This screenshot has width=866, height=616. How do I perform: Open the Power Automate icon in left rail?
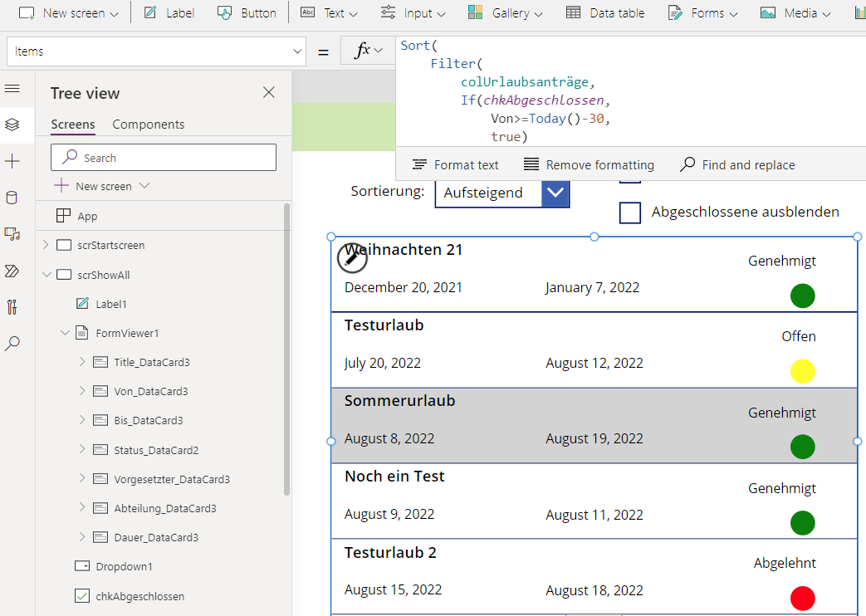tap(12, 271)
